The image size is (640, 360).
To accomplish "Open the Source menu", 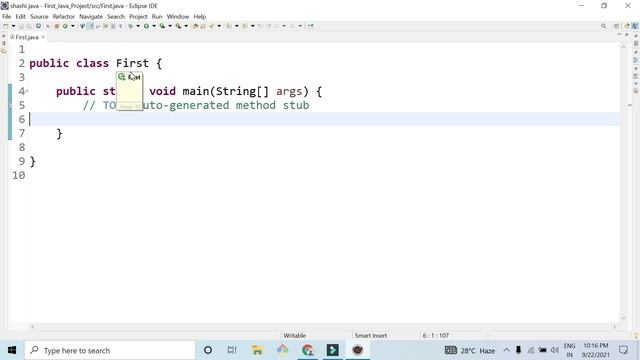I will 39,16.
